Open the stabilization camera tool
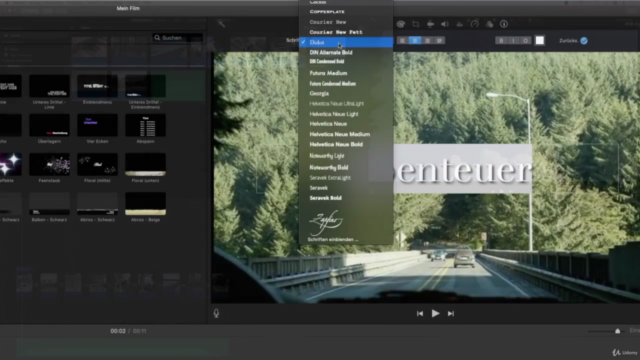This screenshot has width=640, height=360. pos(430,24)
